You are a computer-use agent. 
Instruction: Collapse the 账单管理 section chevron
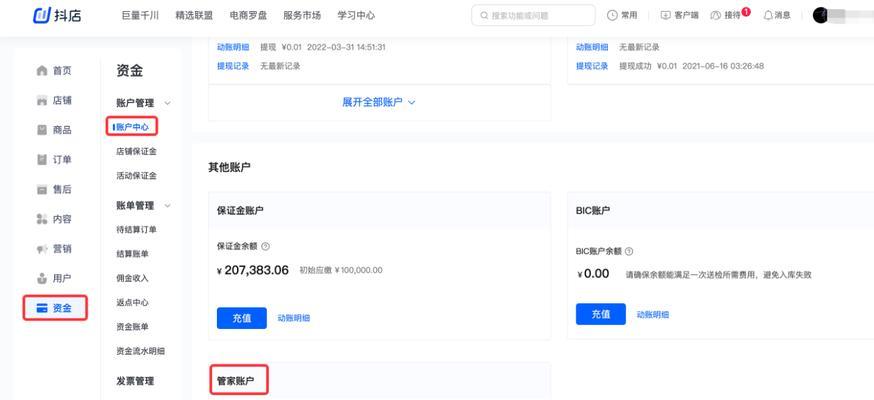click(x=167, y=206)
